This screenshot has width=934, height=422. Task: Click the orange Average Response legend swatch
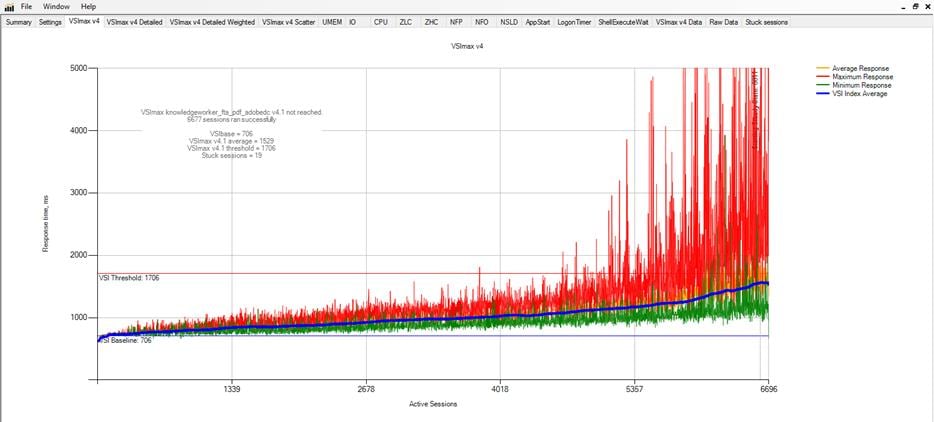(822, 69)
